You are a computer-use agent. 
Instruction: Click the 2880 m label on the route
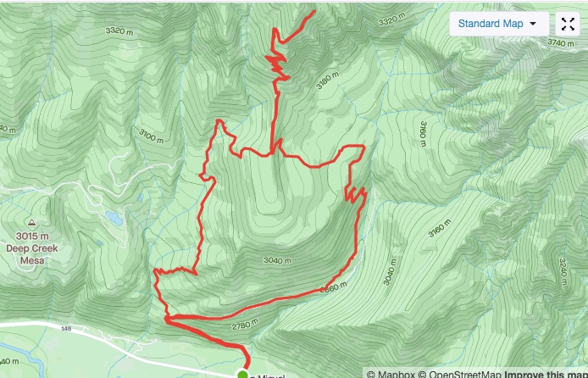[x=333, y=287]
